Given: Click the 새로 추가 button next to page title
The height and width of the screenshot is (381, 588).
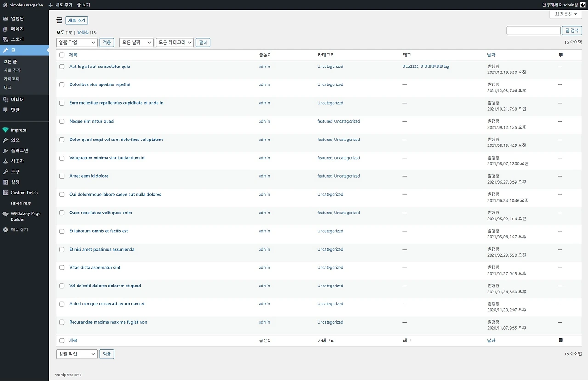Looking at the screenshot, I should [x=77, y=21].
